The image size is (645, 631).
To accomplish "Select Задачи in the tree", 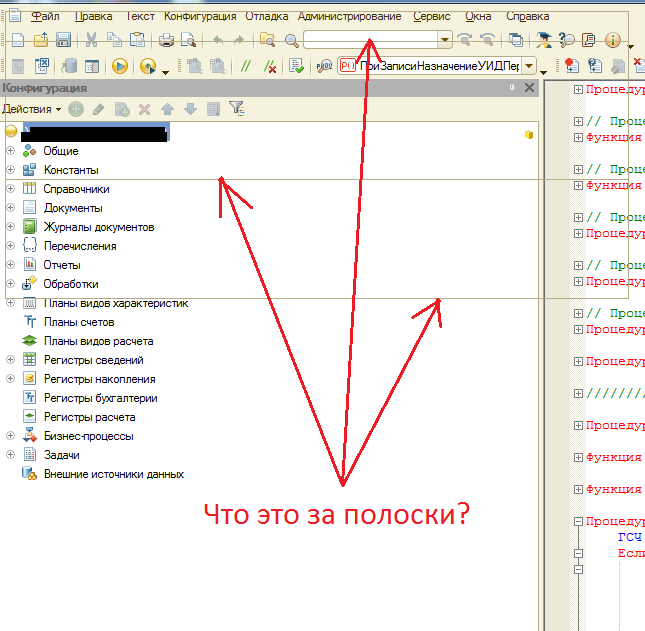I will click(x=62, y=455).
